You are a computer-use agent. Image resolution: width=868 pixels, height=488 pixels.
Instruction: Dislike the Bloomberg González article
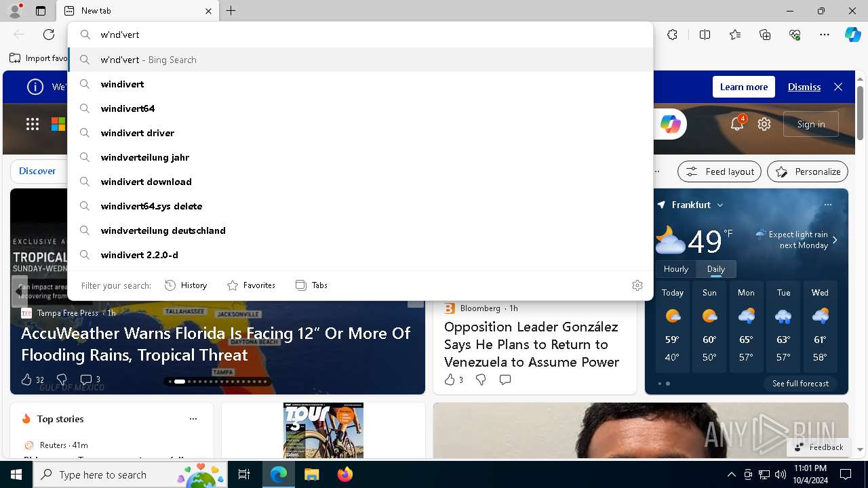(481, 380)
